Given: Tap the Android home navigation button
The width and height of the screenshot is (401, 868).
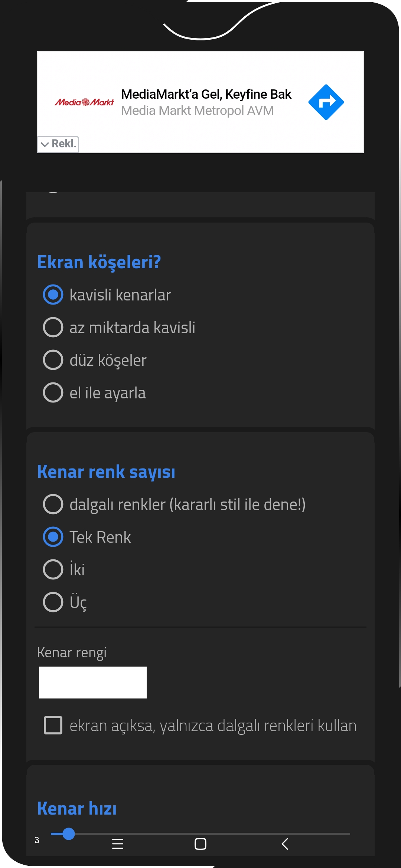Looking at the screenshot, I should (200, 844).
